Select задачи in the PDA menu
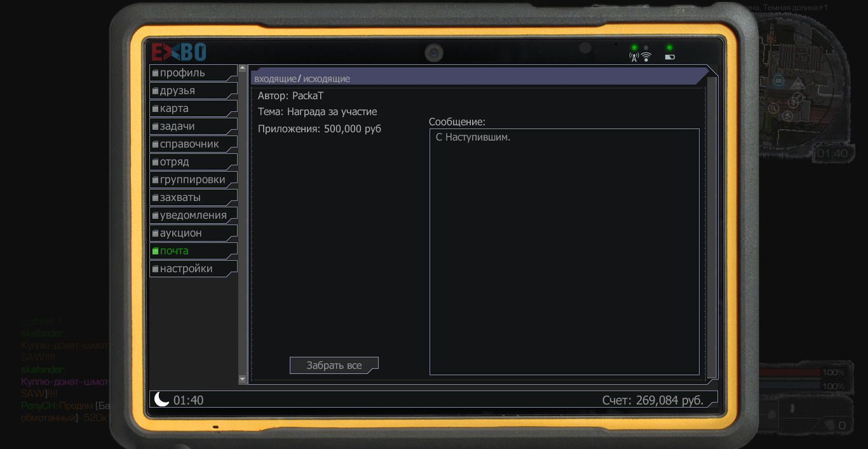This screenshot has height=449, width=868. point(193,127)
